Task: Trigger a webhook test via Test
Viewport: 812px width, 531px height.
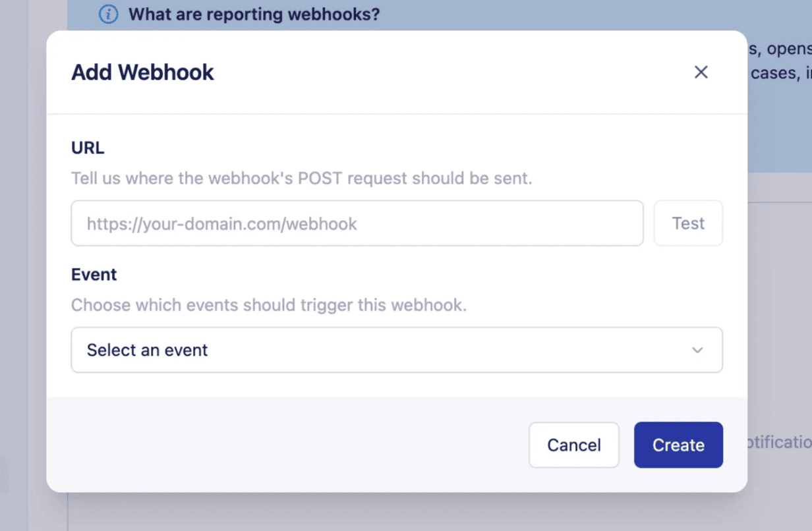Action: click(x=688, y=223)
